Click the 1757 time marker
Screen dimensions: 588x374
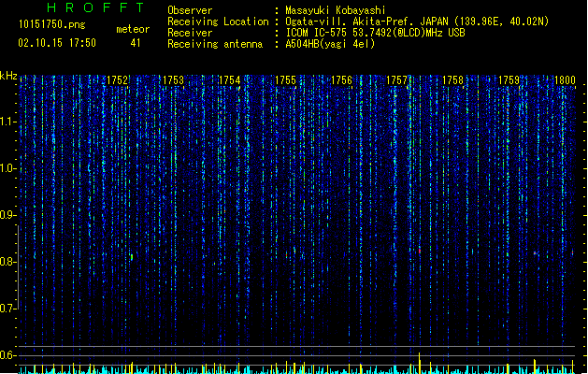click(x=396, y=80)
